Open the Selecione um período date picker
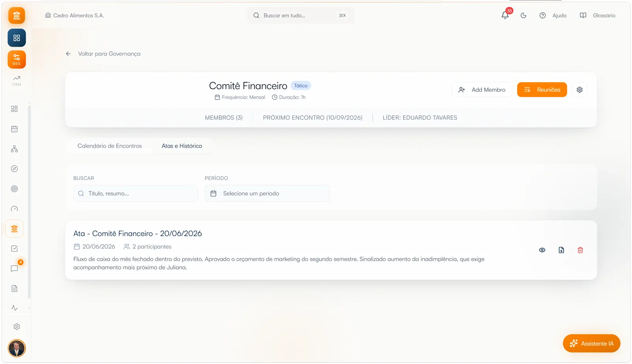Screen dimensions: 632x364 [267, 193]
